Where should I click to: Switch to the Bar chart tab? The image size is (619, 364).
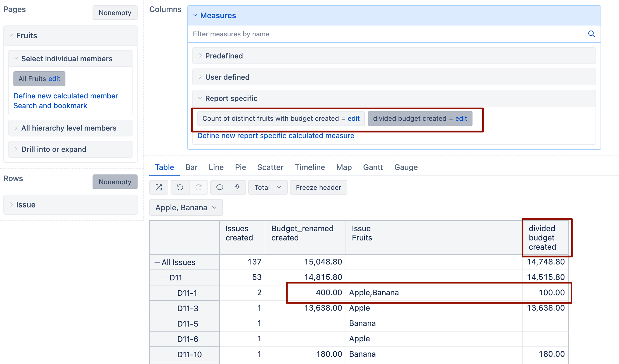click(192, 167)
